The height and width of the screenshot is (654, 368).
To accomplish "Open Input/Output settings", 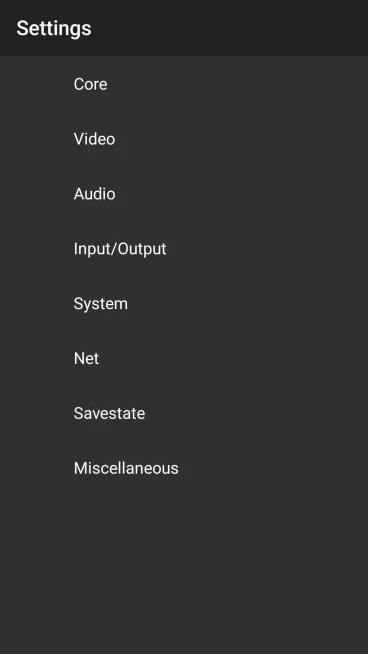I will 184,249.
